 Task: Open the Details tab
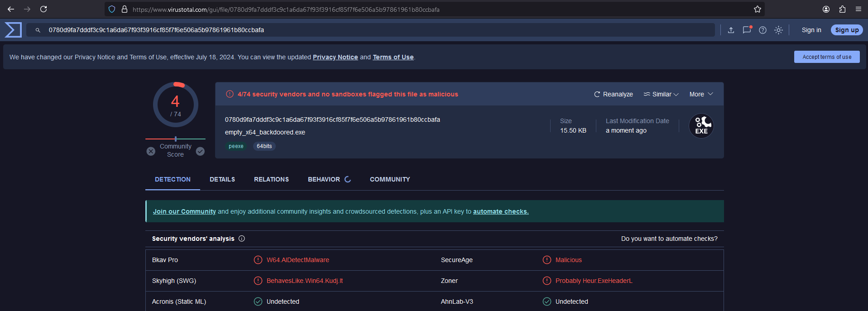(222, 179)
